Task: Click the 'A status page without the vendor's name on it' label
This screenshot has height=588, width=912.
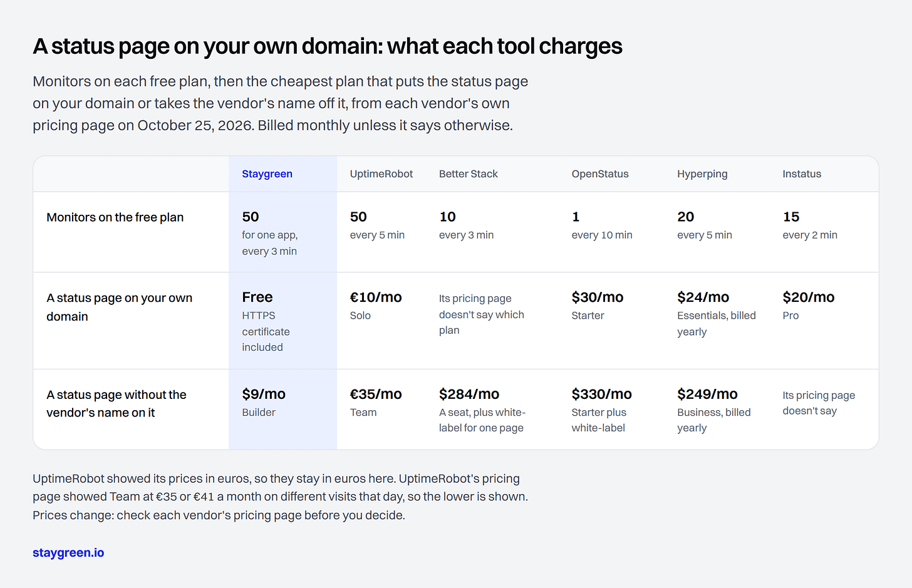Action: (116, 403)
